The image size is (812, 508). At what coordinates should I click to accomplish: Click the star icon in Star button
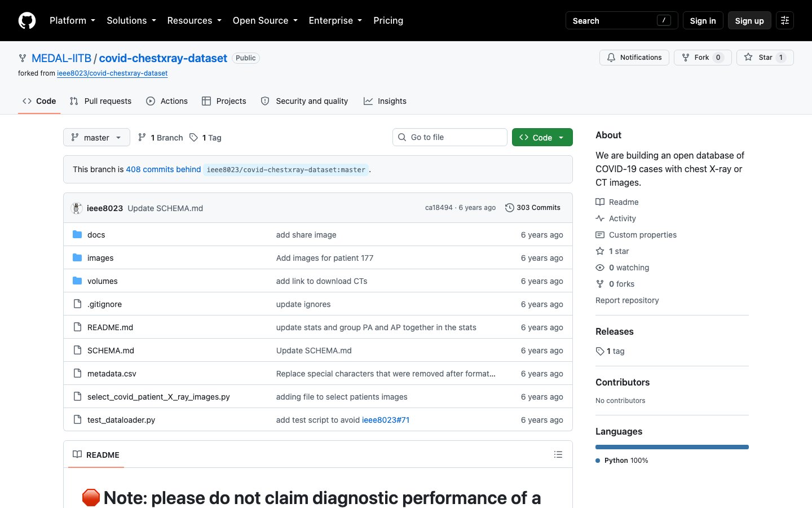[748, 57]
